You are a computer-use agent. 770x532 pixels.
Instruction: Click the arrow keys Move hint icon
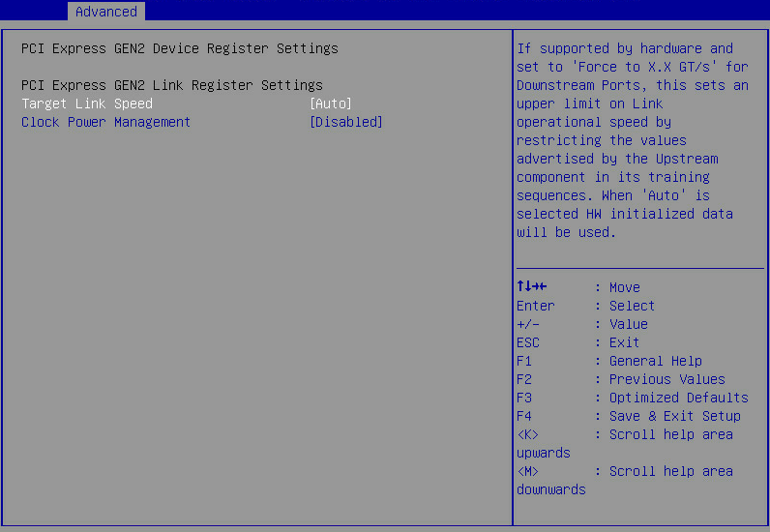tap(532, 286)
